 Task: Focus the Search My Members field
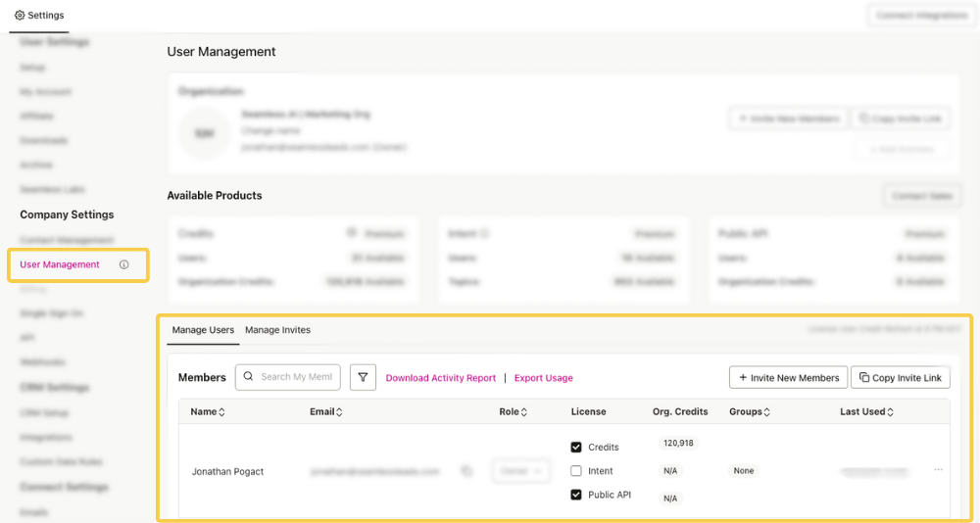click(288, 377)
